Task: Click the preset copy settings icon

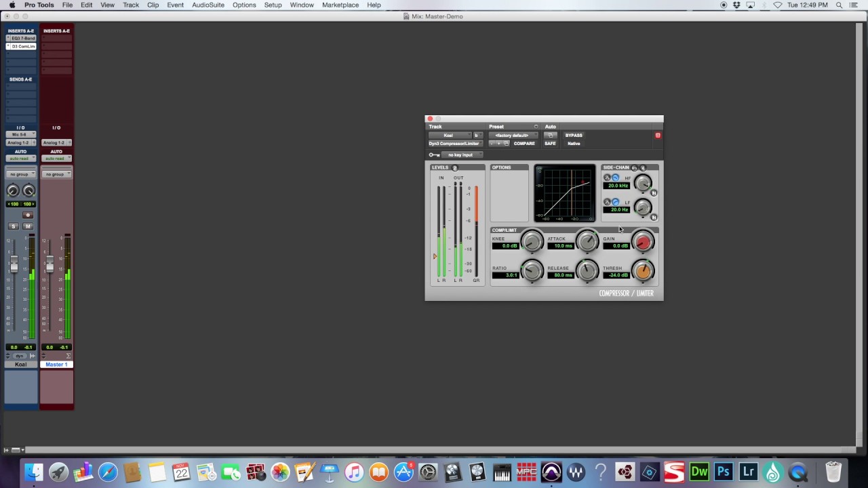Action: pos(506,144)
